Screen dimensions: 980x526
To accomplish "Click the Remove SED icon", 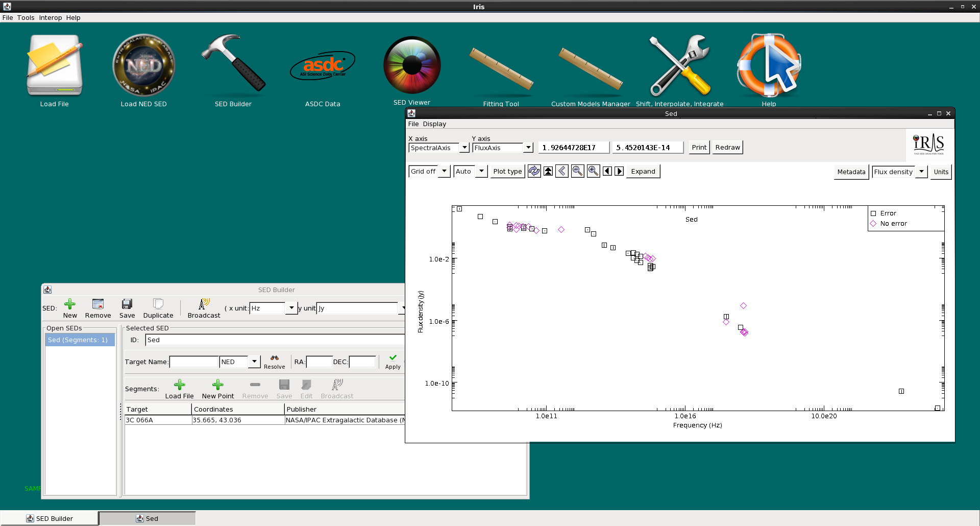I will pyautogui.click(x=98, y=304).
